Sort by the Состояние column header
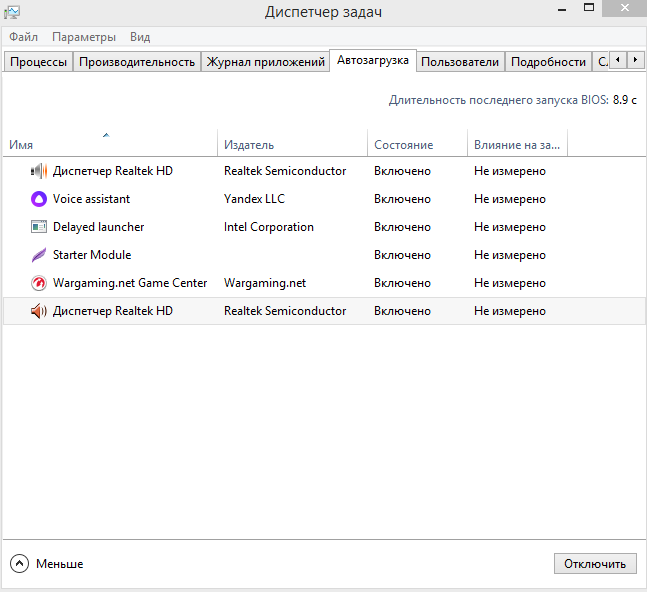Image resolution: width=647 pixels, height=592 pixels. point(417,144)
